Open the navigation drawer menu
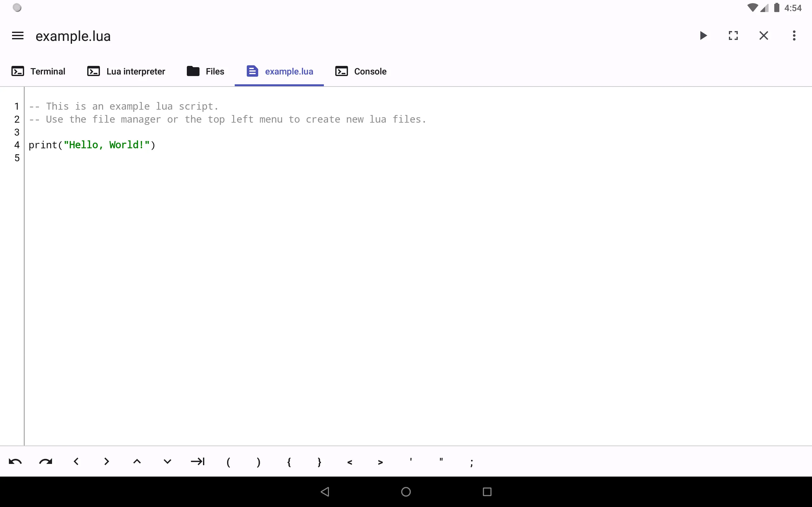812x507 pixels. click(17, 35)
